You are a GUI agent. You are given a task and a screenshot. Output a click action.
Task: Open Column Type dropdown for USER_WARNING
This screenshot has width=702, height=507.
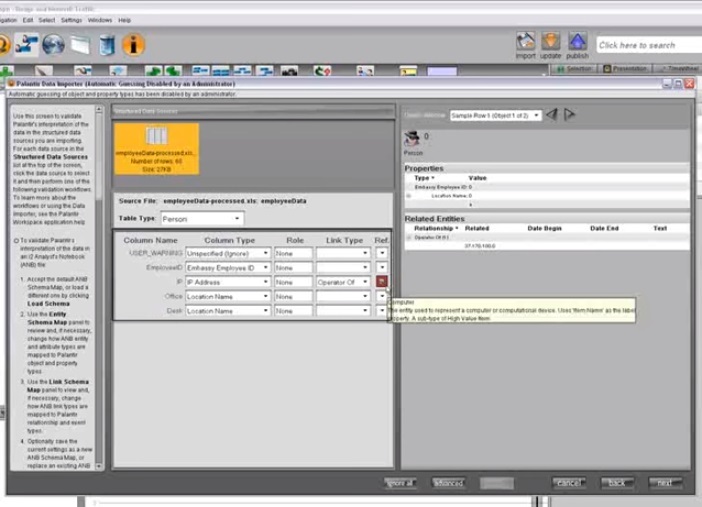[x=228, y=253]
